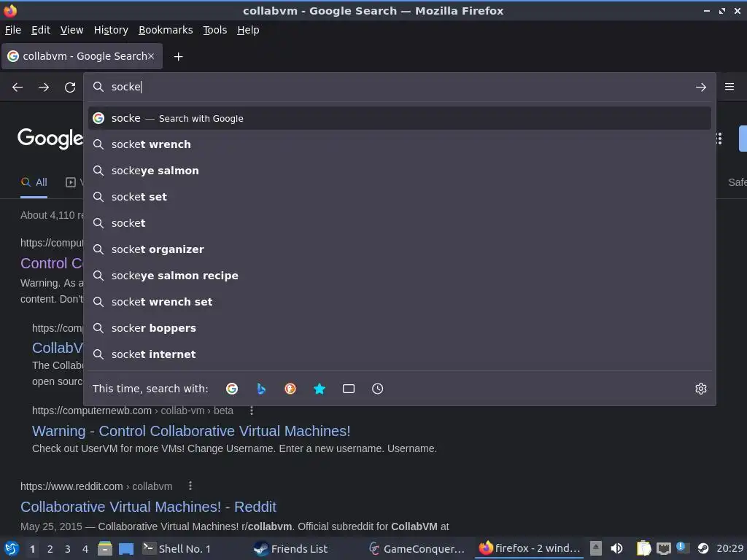Image resolution: width=747 pixels, height=560 pixels.
Task: Open the View menu
Action: [71, 30]
